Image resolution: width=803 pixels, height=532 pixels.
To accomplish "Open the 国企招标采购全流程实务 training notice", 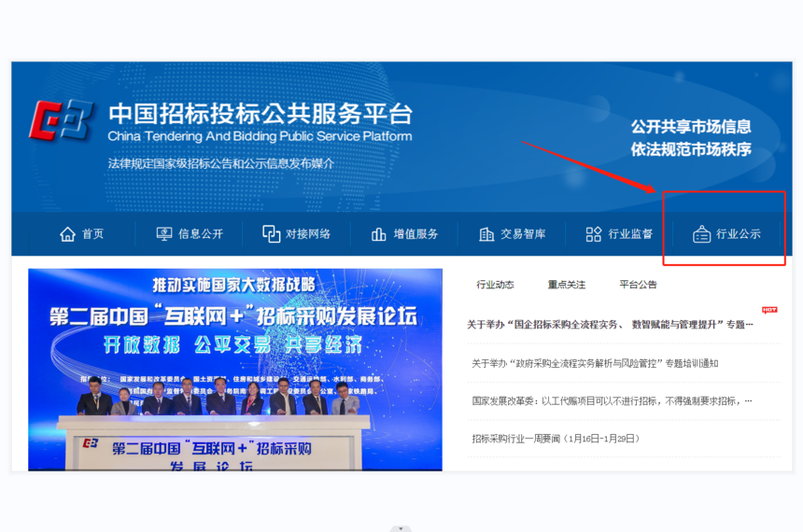I will [610, 325].
